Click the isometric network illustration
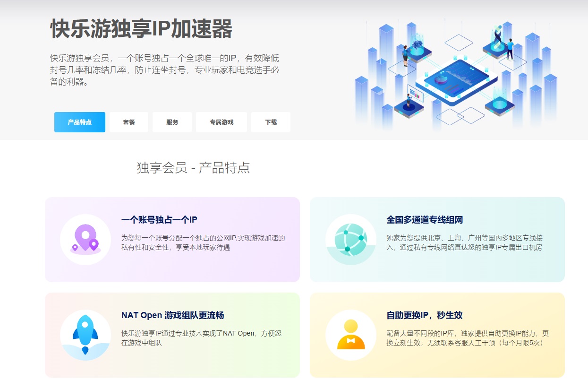Image resolution: width=588 pixels, height=389 pixels. tap(456, 74)
